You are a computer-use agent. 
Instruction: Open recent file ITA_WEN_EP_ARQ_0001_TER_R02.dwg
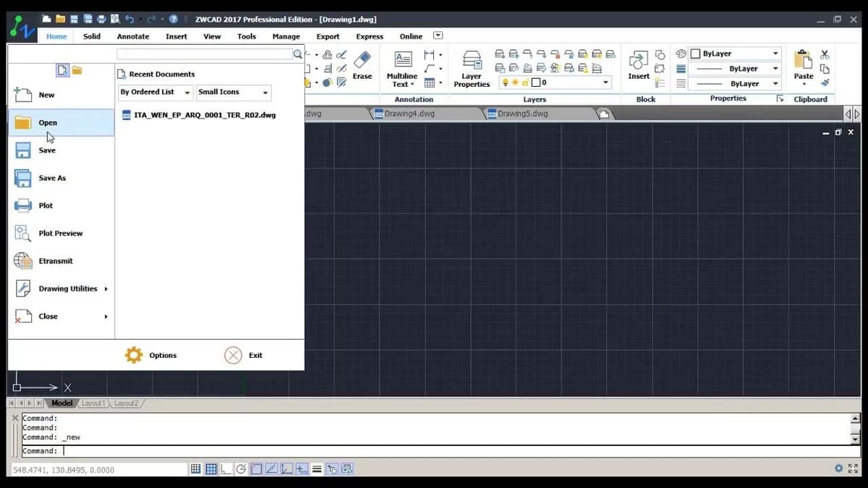pyautogui.click(x=199, y=114)
